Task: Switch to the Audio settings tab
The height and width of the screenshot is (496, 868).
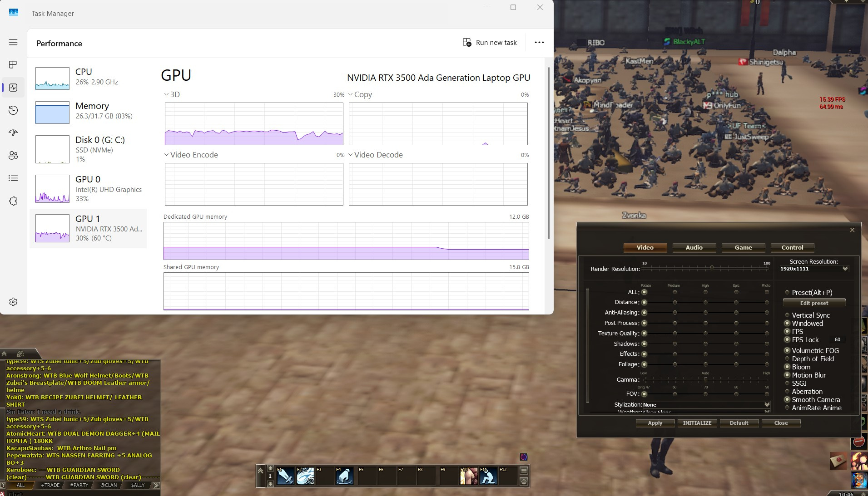Action: tap(694, 247)
